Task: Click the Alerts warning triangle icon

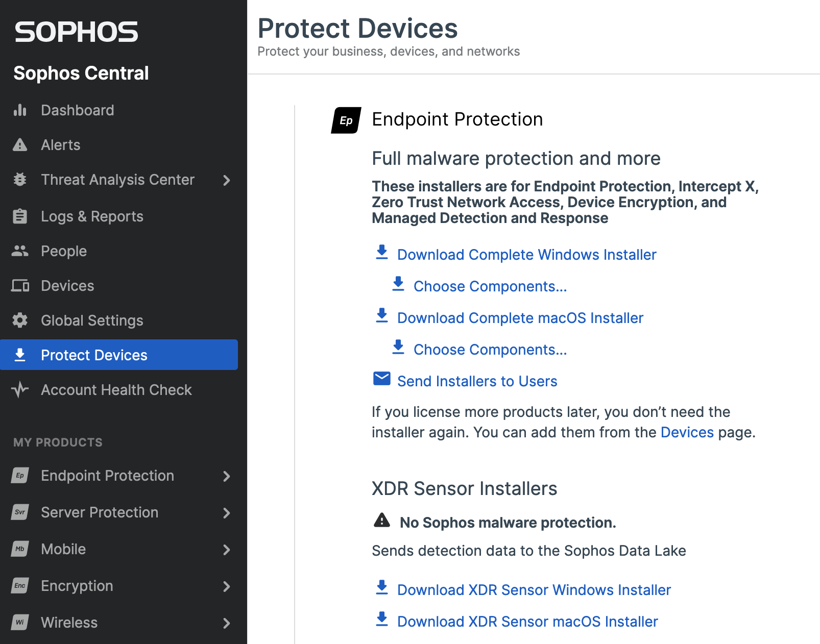Action: 20,145
